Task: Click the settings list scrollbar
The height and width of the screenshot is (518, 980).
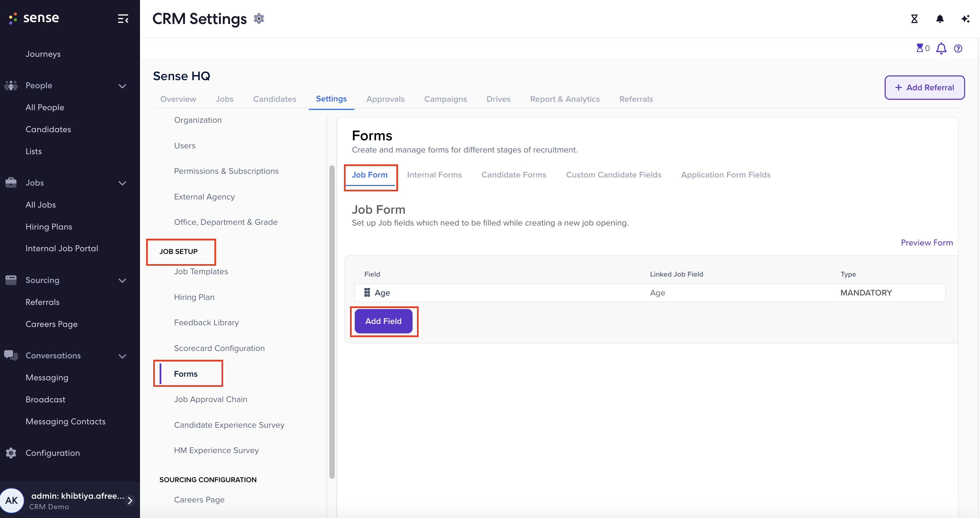Action: pyautogui.click(x=332, y=322)
